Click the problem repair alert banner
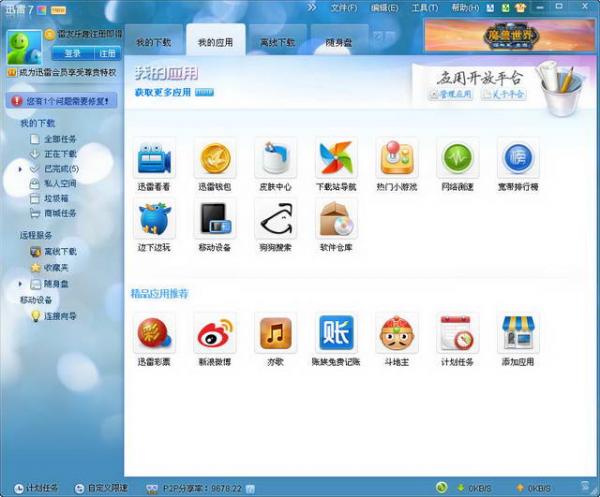The image size is (600, 497). coord(61,101)
